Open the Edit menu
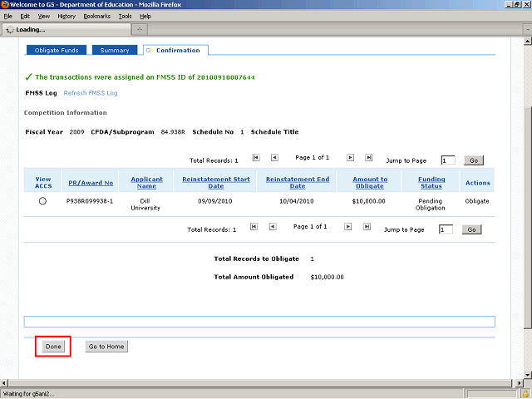 [25, 17]
